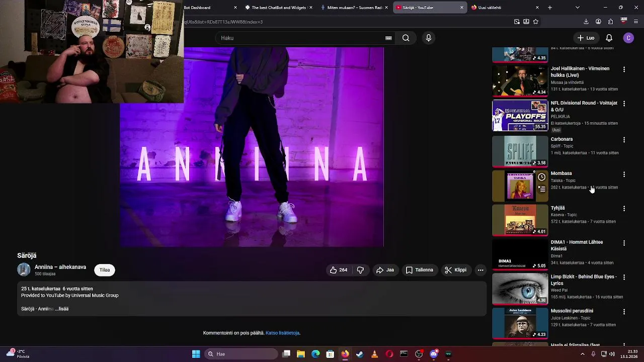Image resolution: width=644 pixels, height=362 pixels.
Task: Open Carbonara video thumbnail
Action: pos(520,151)
